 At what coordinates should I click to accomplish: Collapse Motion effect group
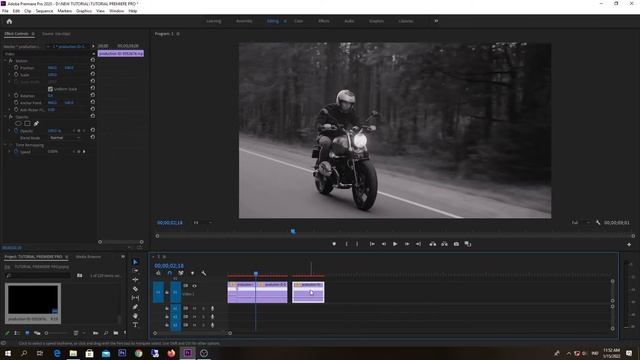6,60
